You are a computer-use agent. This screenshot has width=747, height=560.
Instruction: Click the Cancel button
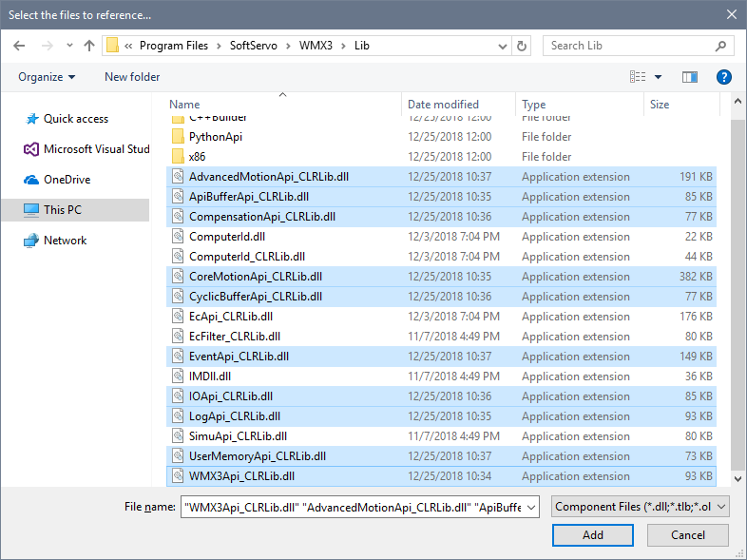pyautogui.click(x=687, y=535)
